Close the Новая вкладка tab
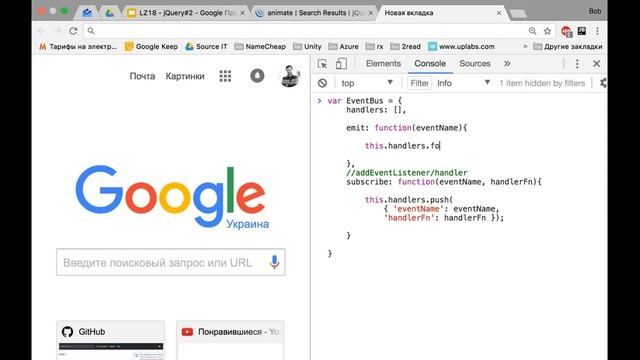 [499, 13]
